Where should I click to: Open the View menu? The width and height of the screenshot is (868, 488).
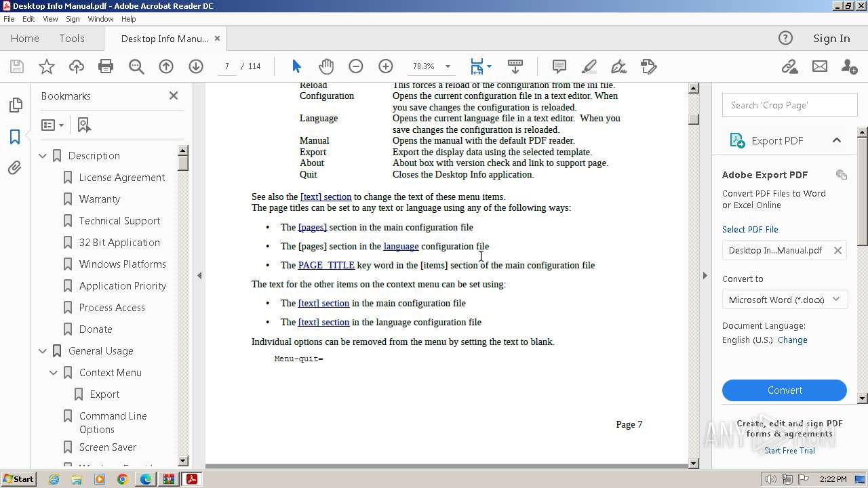(51, 19)
